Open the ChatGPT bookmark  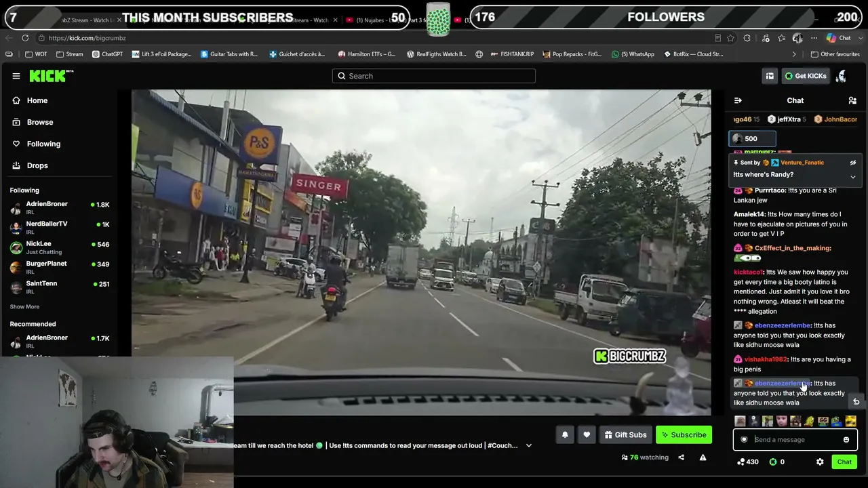tap(107, 54)
